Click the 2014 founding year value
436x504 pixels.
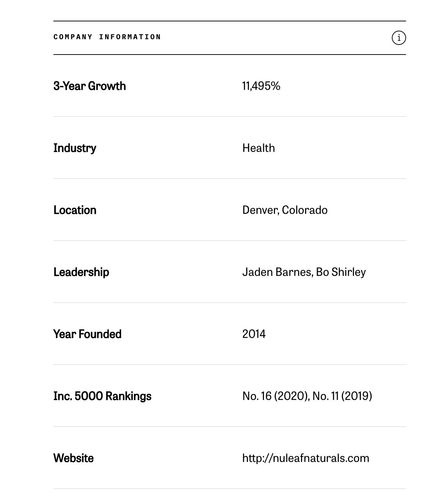254,334
